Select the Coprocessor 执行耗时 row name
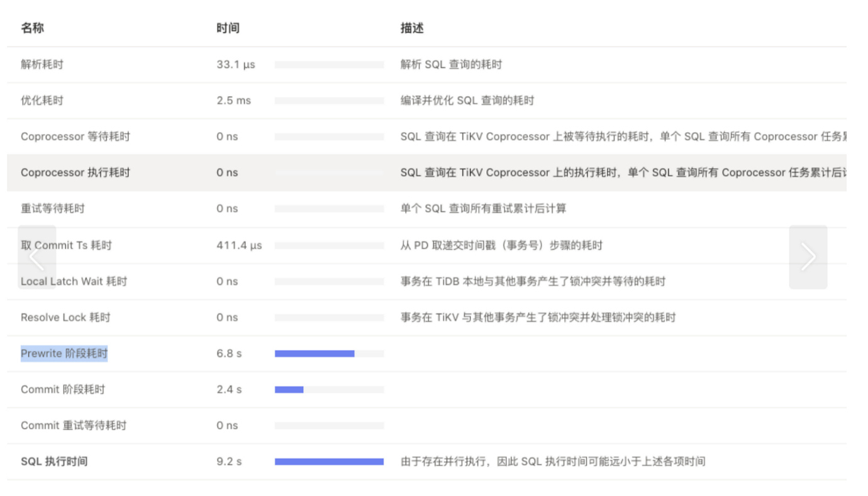Viewport: 868px width, 496px height. (75, 172)
